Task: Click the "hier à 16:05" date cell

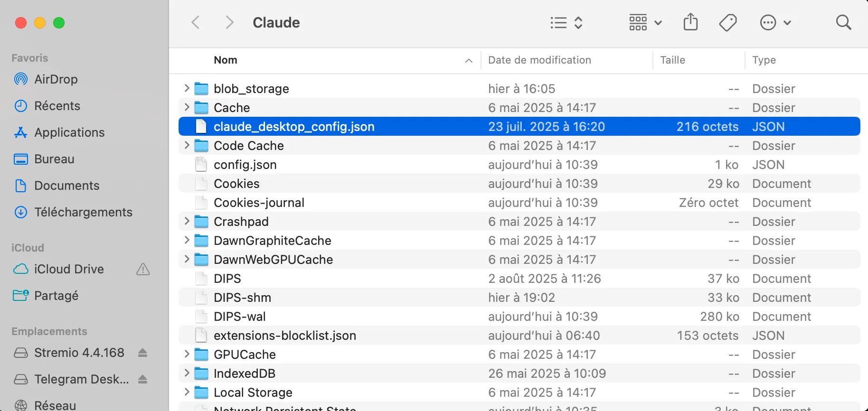Action: pos(521,89)
